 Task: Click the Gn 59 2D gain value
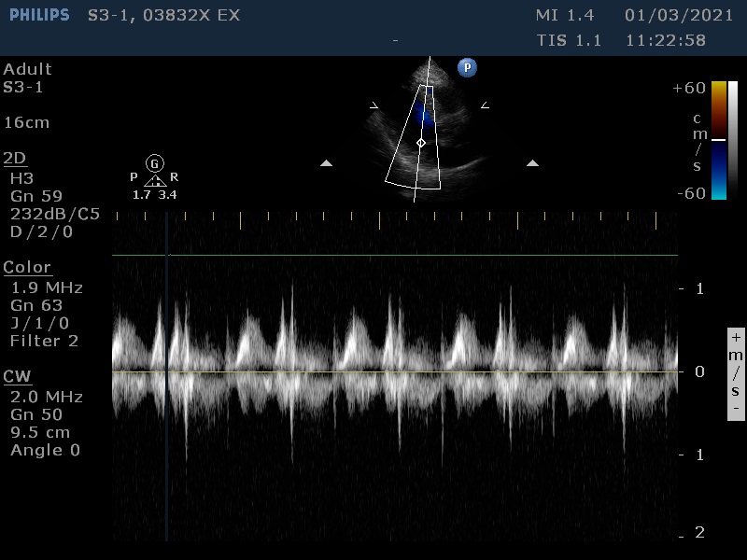[36, 196]
